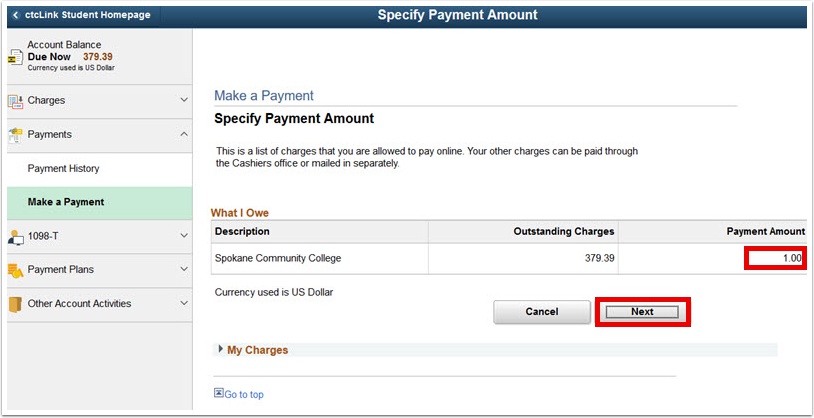The width and height of the screenshot is (814, 418).
Task: Expand the Charges section chevron
Action: [x=184, y=100]
